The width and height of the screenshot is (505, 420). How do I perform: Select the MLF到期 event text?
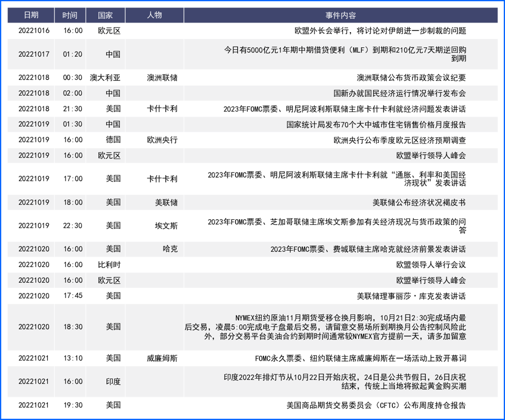tap(345, 54)
